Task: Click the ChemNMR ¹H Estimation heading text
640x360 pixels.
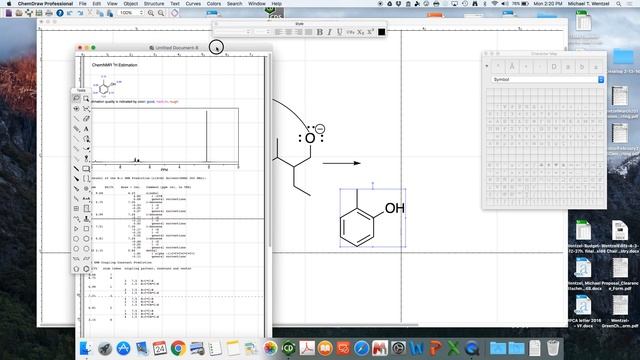Action: pyautogui.click(x=114, y=65)
